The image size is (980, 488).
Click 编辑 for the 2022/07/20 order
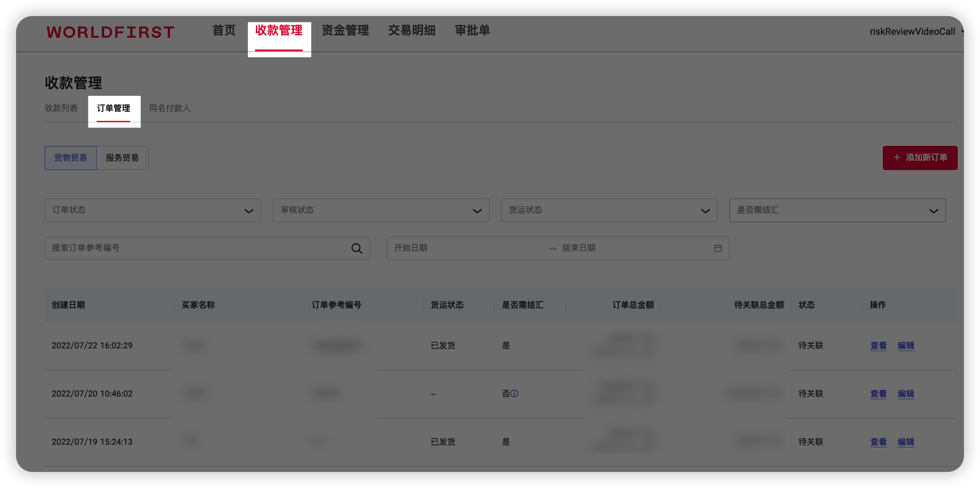click(x=906, y=394)
